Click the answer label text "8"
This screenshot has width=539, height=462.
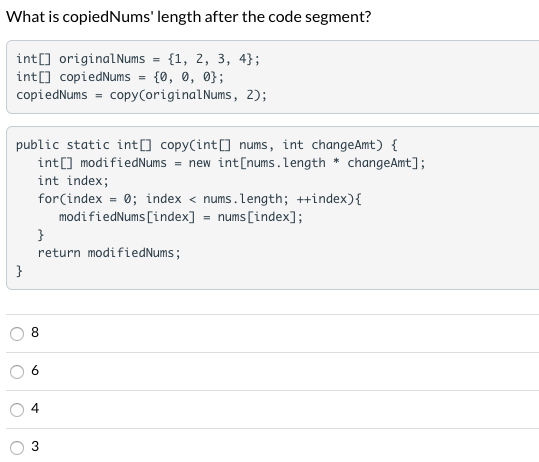point(35,332)
